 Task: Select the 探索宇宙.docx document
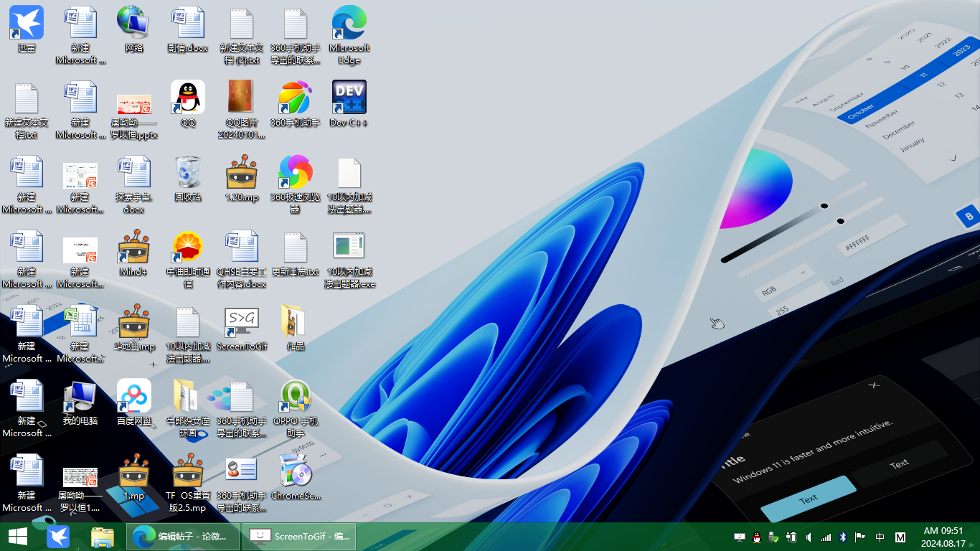click(134, 185)
